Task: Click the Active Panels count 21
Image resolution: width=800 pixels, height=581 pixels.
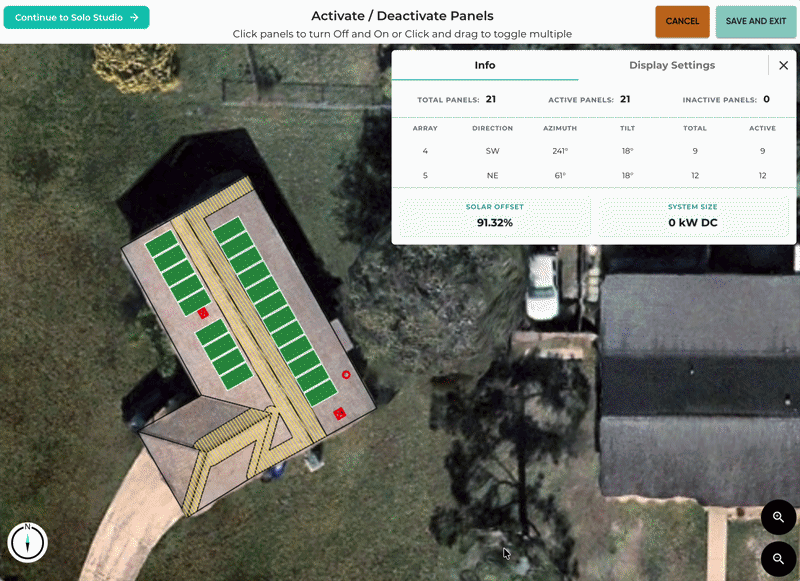Action: (x=625, y=99)
